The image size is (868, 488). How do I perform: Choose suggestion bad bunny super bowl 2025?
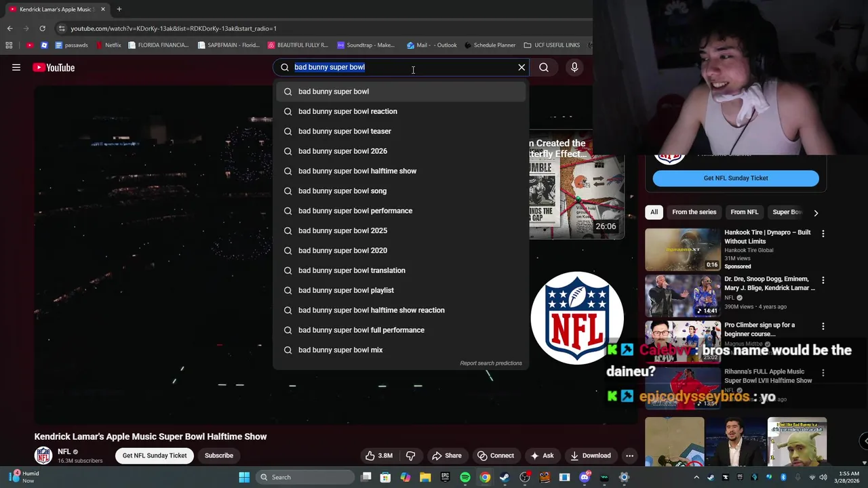pos(400,230)
